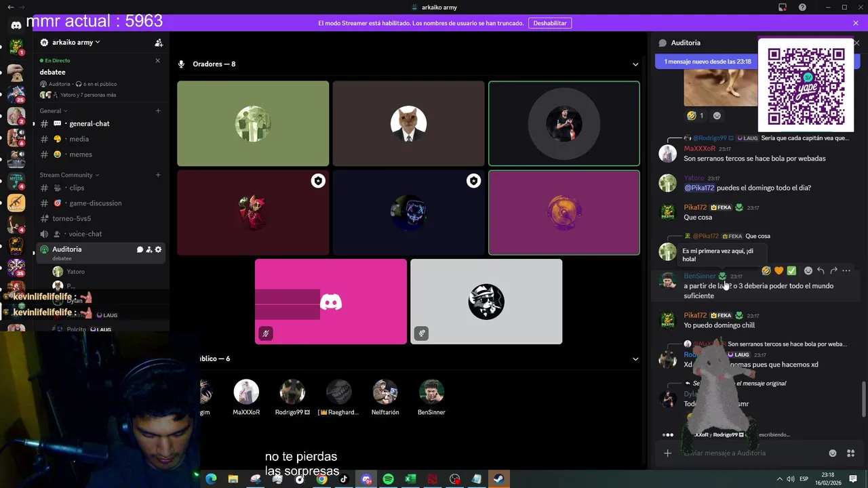868x488 pixels.
Task: Open @Pika172 mention in Yatoro message
Action: [x=699, y=188]
